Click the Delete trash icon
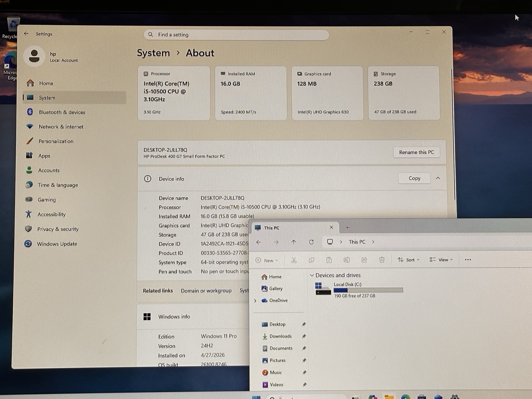Image resolution: width=532 pixels, height=399 pixels. pyautogui.click(x=382, y=260)
